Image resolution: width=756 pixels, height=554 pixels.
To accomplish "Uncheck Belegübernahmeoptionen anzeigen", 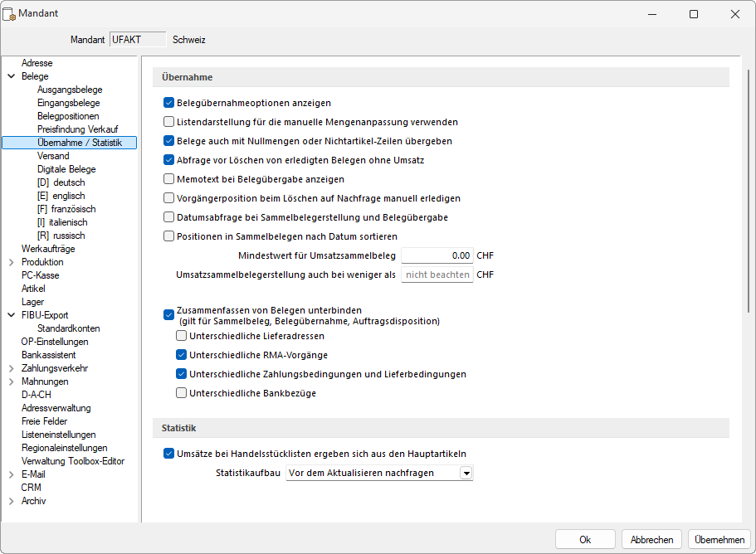I will [168, 103].
